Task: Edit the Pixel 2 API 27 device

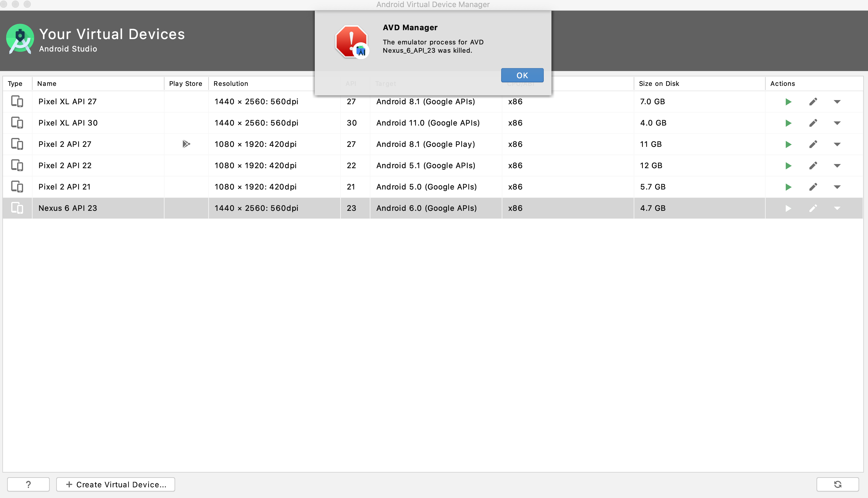Action: coord(813,144)
